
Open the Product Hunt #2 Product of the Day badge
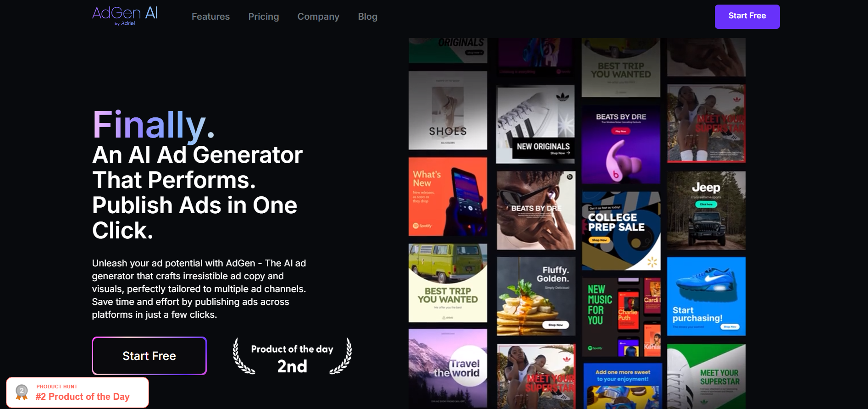[77, 392]
